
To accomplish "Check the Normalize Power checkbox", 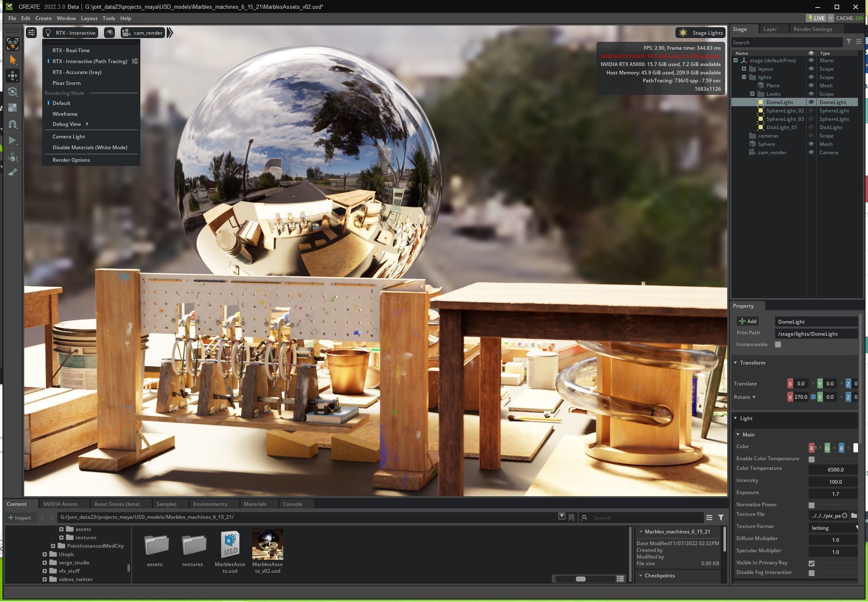I will click(811, 505).
